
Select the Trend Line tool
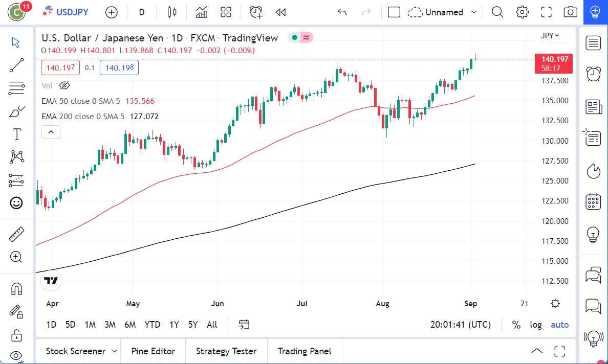click(16, 65)
